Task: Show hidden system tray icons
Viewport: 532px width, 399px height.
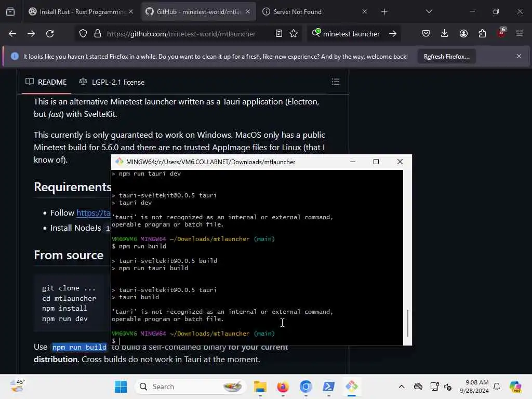Action: 402,387
